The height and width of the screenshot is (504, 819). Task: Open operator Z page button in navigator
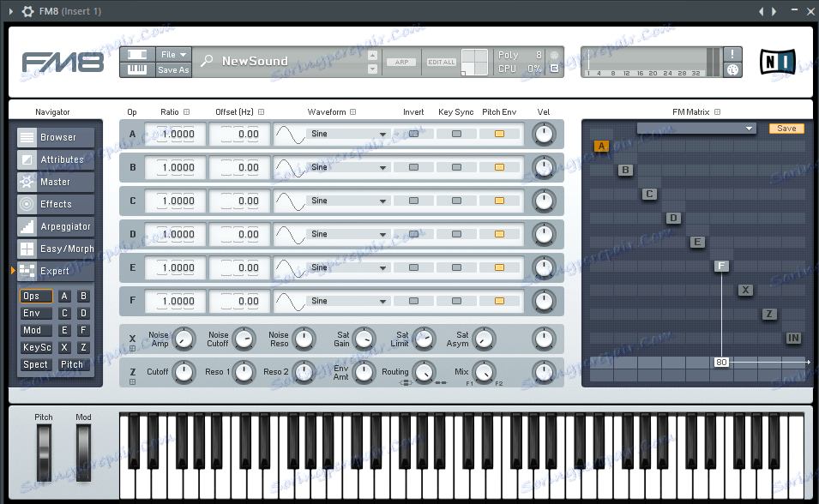point(83,347)
